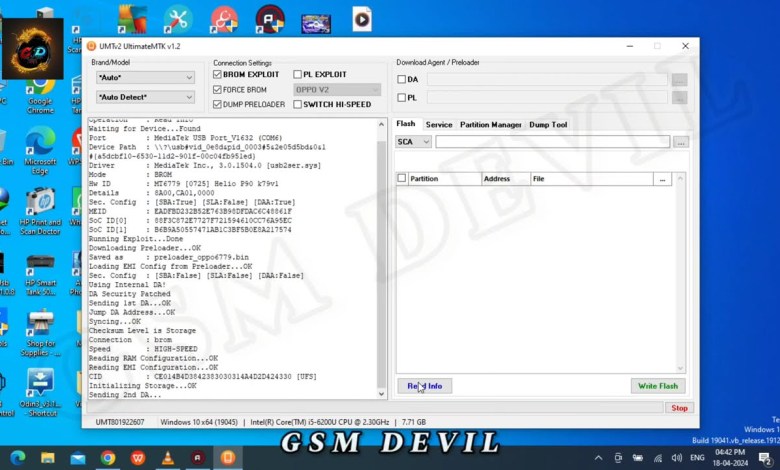780x470 pixels.
Task: Click VLC media player in taskbar
Action: [x=168, y=458]
